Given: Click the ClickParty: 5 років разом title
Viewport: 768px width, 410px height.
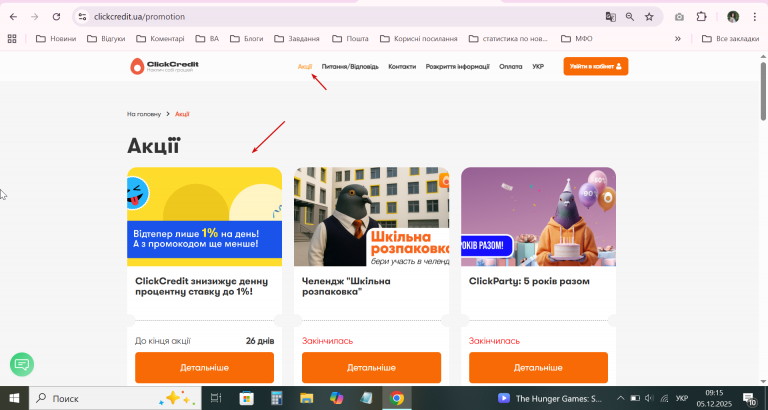Looking at the screenshot, I should [x=529, y=281].
